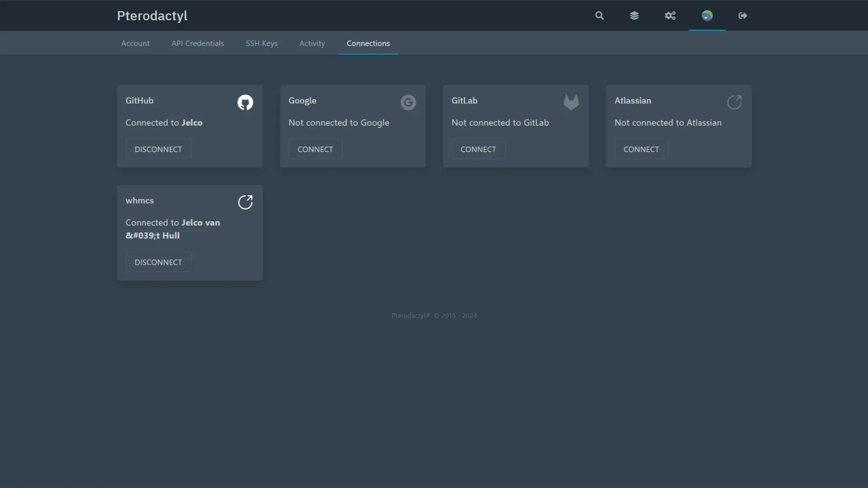
Task: Click the Atlassian external-link icon
Action: (734, 102)
